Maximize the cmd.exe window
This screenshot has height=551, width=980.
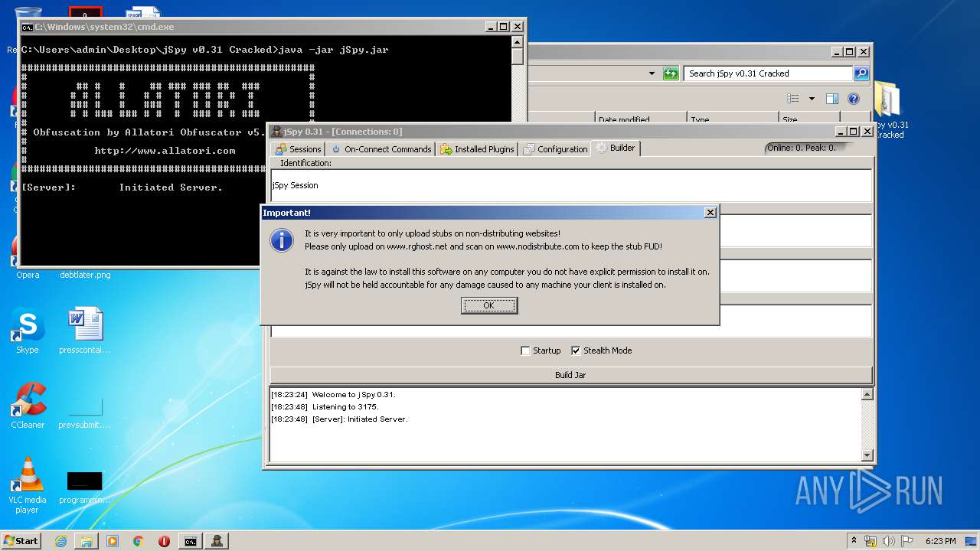(503, 27)
